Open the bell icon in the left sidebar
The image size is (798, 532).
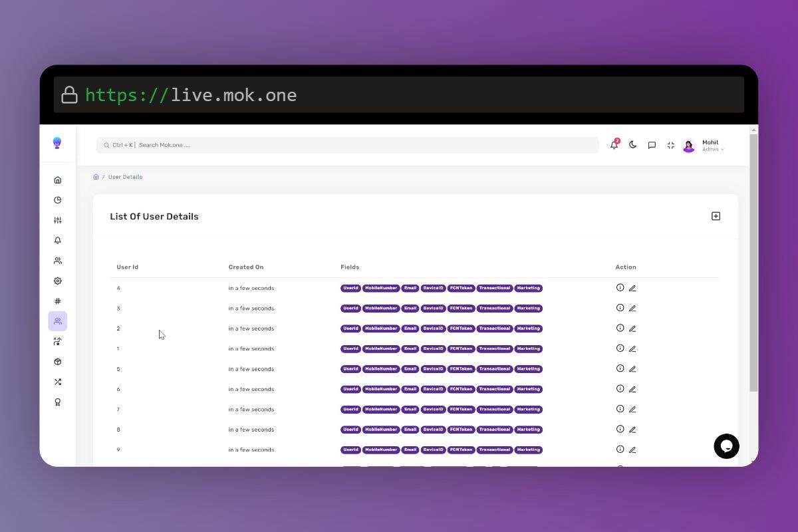tap(57, 240)
